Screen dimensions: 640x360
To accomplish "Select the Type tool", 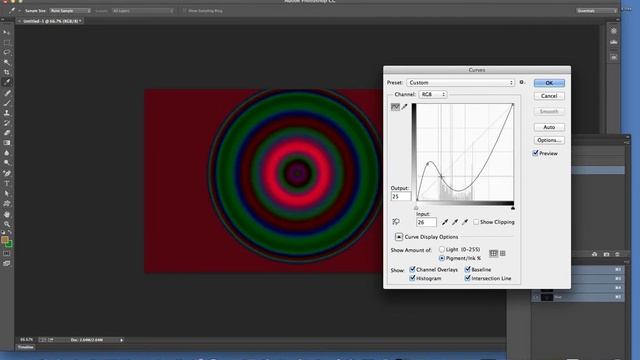I will coord(7,183).
